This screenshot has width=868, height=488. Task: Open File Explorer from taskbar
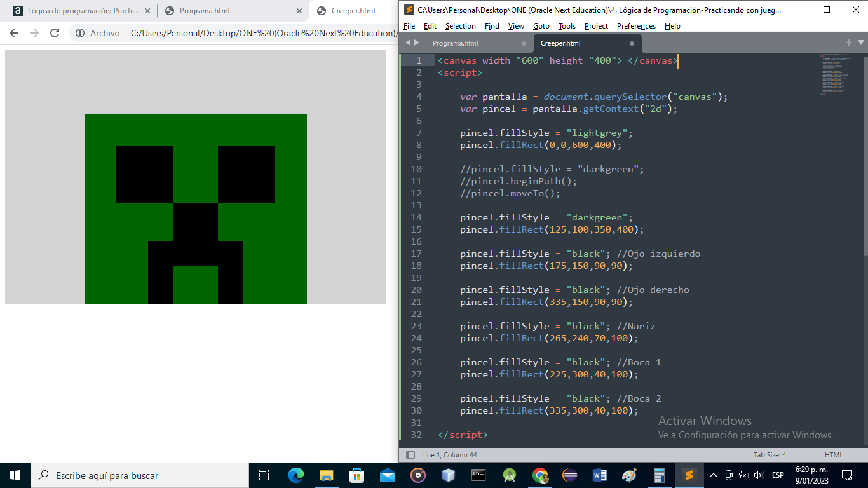point(326,475)
